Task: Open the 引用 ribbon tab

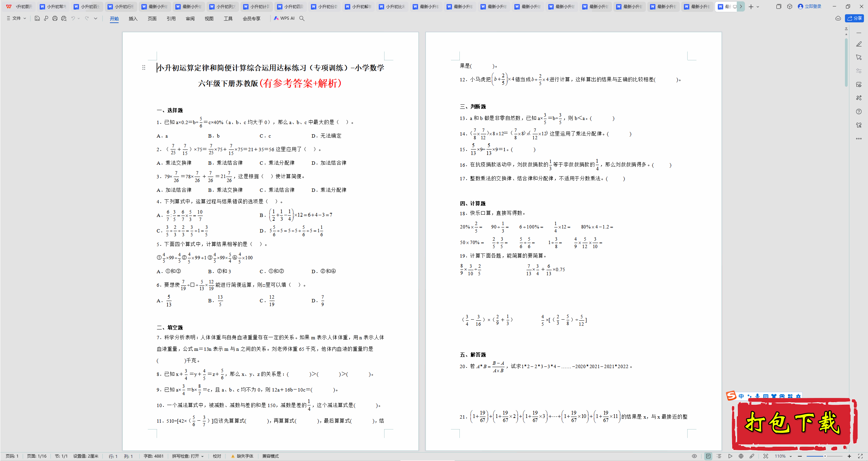Action: (x=171, y=19)
